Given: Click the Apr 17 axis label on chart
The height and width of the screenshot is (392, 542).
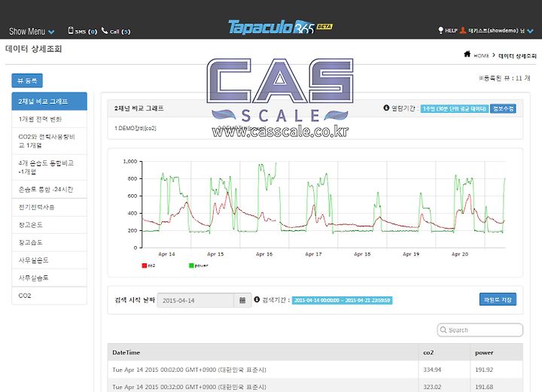Looking at the screenshot, I should pyautogui.click(x=313, y=254).
